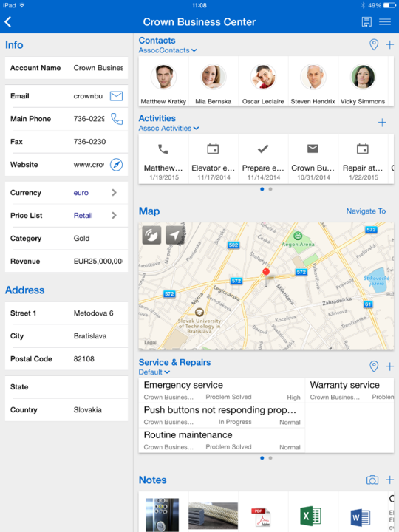The height and width of the screenshot is (532, 399).
Task: Add a new contact with plus
Action: point(390,44)
